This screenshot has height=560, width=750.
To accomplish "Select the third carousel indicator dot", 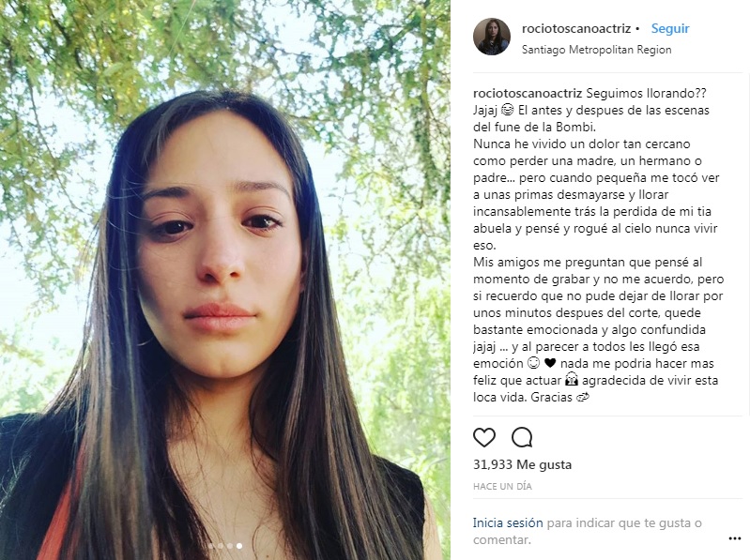I will 230,546.
